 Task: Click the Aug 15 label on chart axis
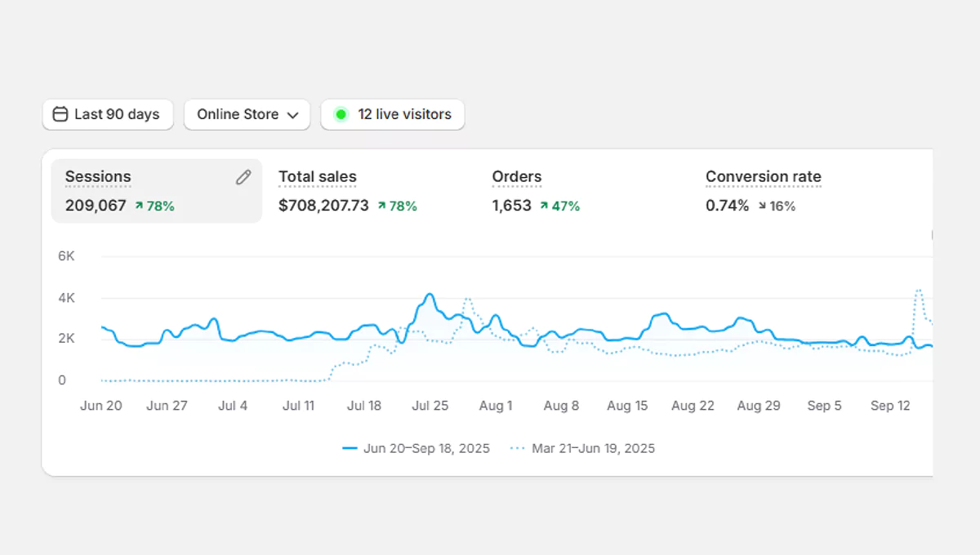pyautogui.click(x=627, y=406)
